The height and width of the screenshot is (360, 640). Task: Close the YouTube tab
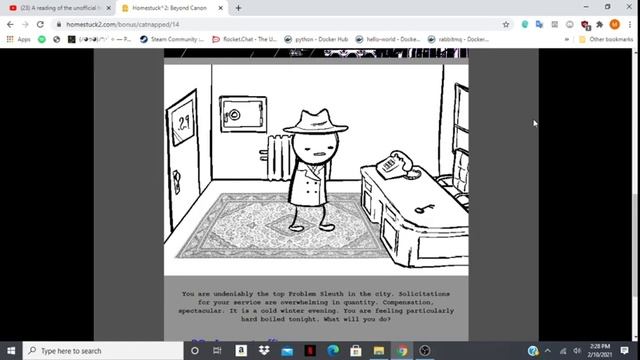[x=109, y=8]
